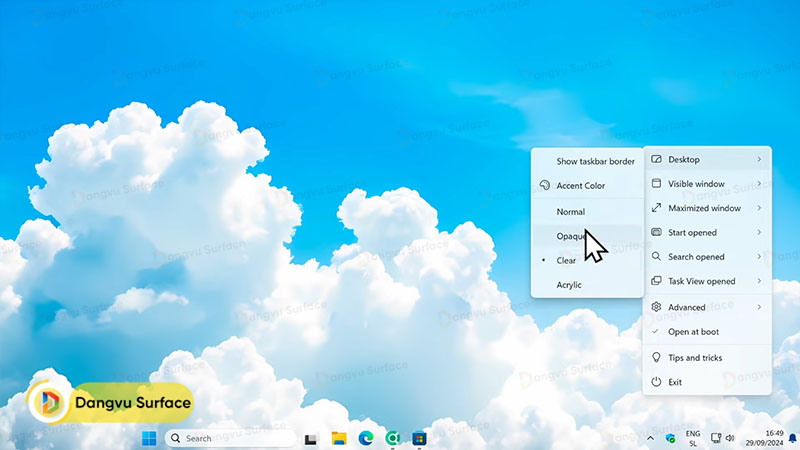This screenshot has width=800, height=450.
Task: Expand the Search opened submenu arrow
Action: click(759, 257)
